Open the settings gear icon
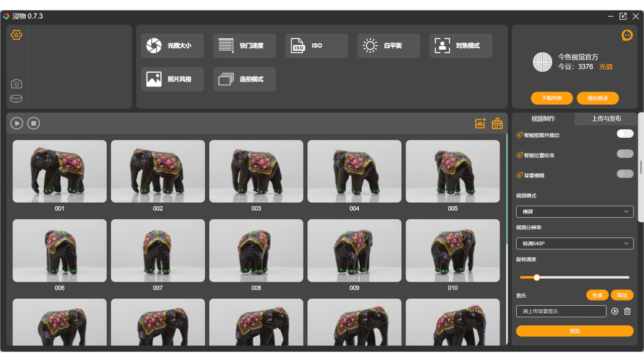644x362 pixels. click(x=17, y=35)
